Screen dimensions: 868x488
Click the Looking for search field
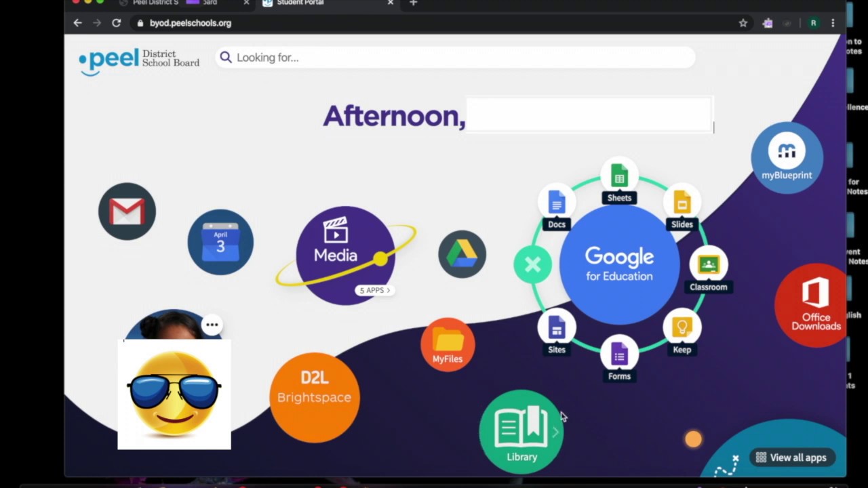[455, 58]
